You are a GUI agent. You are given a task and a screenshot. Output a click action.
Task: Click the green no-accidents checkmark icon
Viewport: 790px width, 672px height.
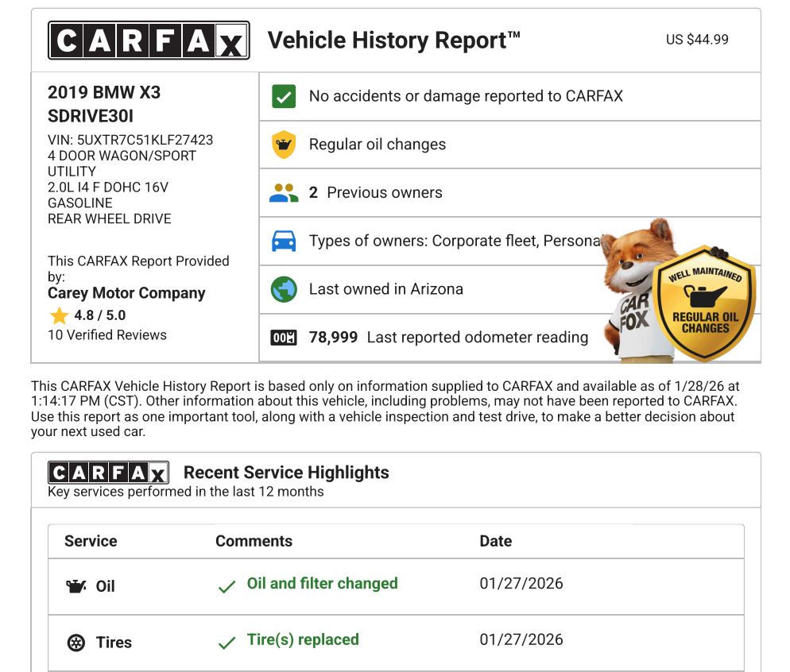point(283,96)
